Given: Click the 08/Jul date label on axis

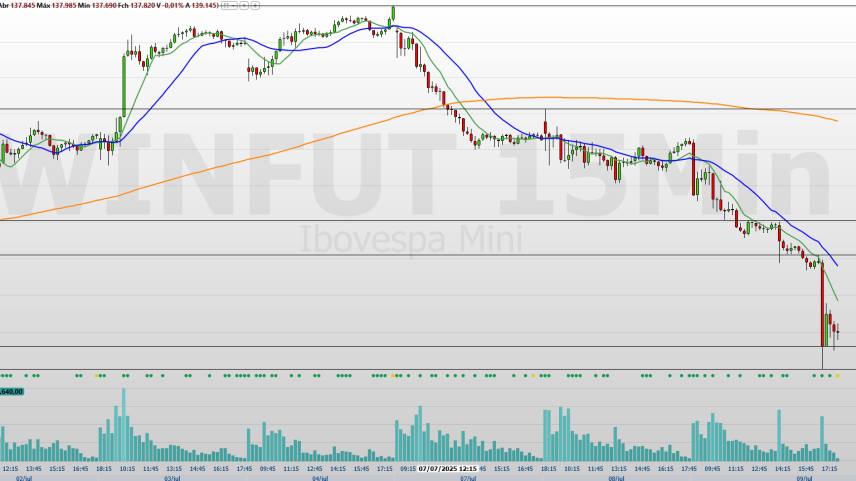Looking at the screenshot, I should point(616,478).
